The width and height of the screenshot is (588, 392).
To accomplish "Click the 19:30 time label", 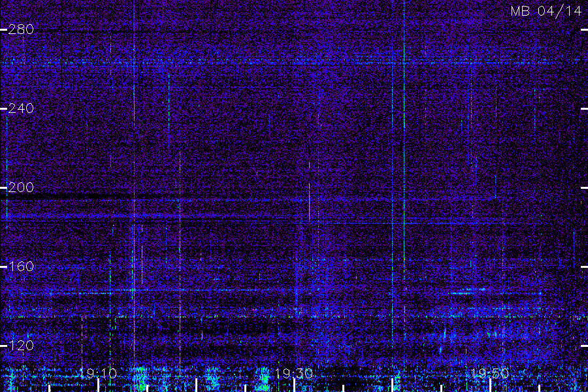I will pyautogui.click(x=294, y=373).
